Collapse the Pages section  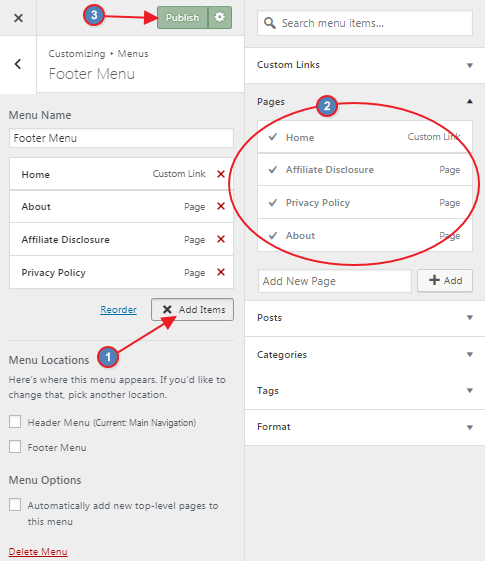coord(365,102)
